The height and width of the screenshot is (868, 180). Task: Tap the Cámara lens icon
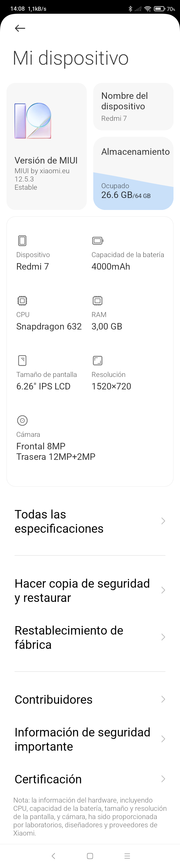(22, 420)
